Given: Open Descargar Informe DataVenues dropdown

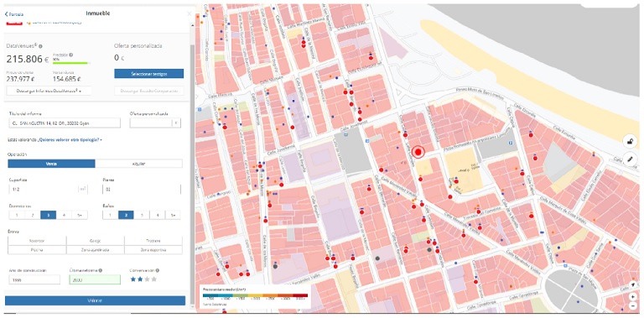Looking at the screenshot, I should (x=49, y=91).
